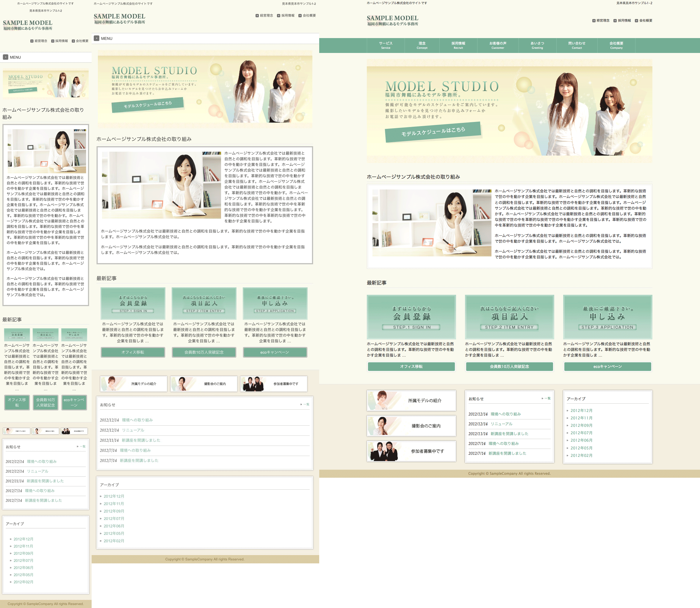Select 問い合わせ Contact in green navigation bar

577,45
